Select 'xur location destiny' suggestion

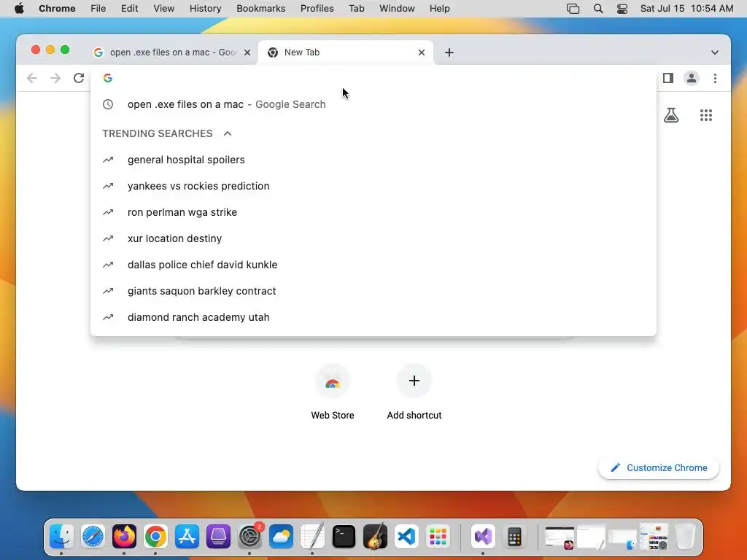(373, 238)
